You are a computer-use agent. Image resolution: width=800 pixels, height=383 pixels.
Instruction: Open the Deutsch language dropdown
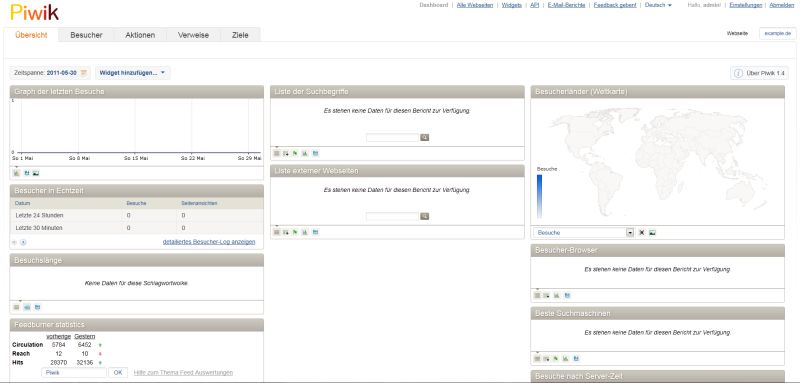coord(658,5)
